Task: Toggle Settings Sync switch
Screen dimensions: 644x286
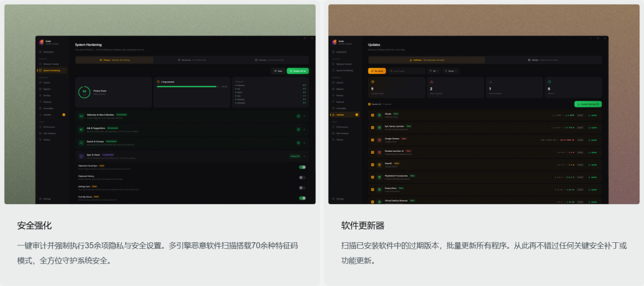Action: [x=302, y=187]
